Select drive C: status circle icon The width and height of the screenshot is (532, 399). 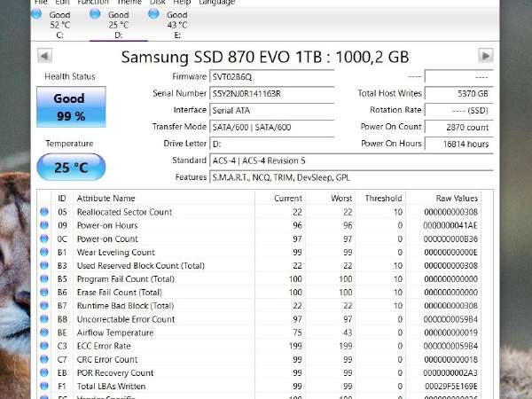pos(36,14)
